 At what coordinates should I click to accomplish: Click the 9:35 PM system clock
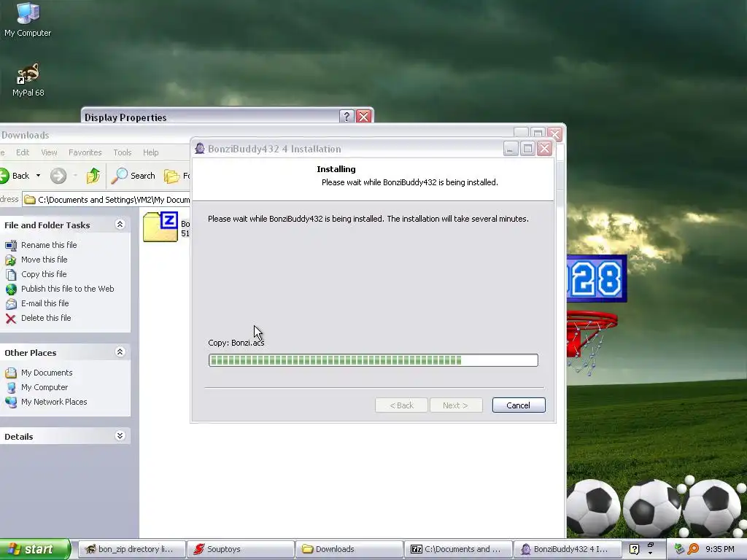(720, 549)
